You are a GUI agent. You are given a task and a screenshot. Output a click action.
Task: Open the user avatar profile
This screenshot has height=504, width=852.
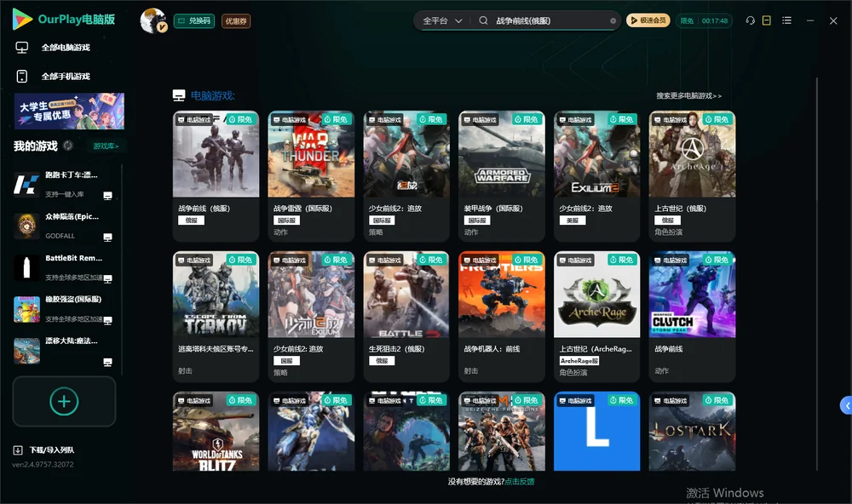click(153, 20)
